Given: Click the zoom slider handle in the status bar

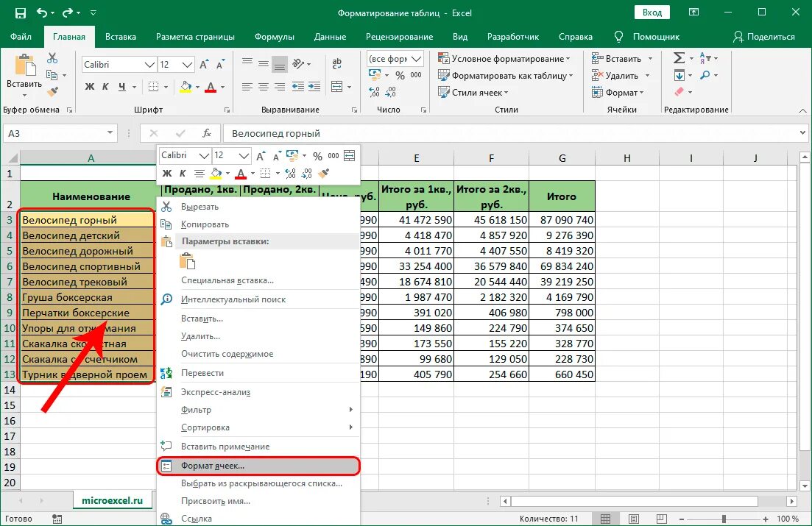Looking at the screenshot, I should coord(724,518).
